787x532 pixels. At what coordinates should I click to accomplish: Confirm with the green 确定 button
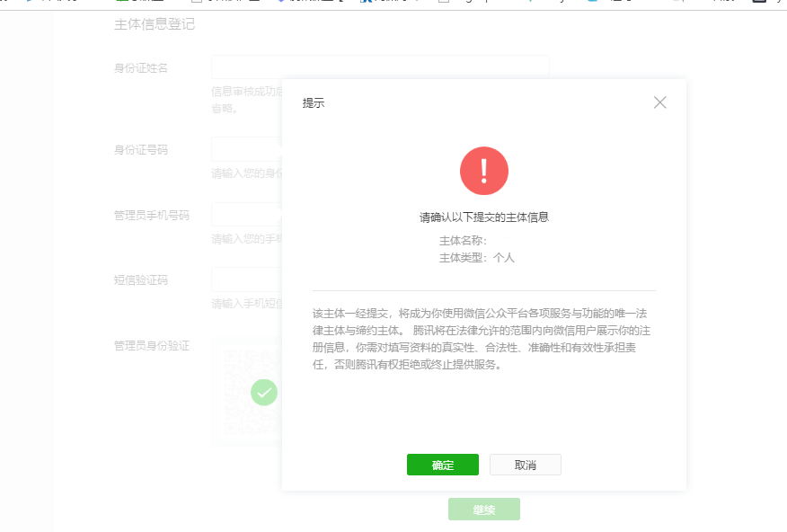(442, 465)
